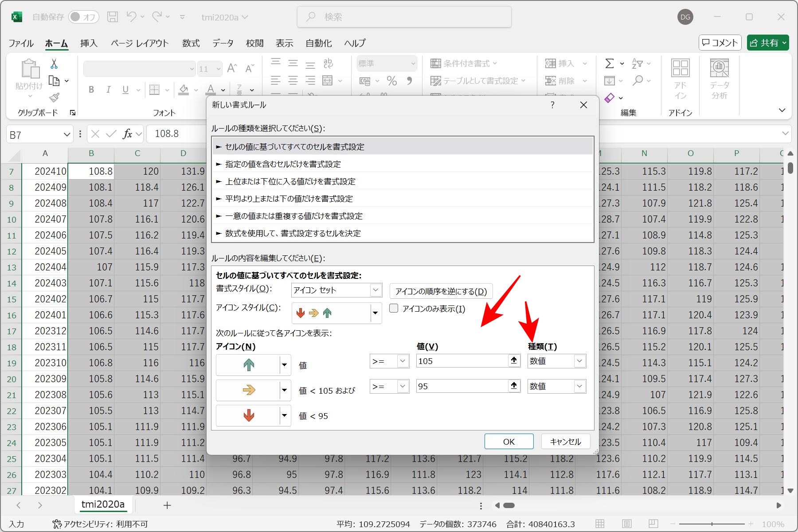Open yellow right arrow icon dropdown
Viewport: 798px width, 532px height.
[x=285, y=391]
